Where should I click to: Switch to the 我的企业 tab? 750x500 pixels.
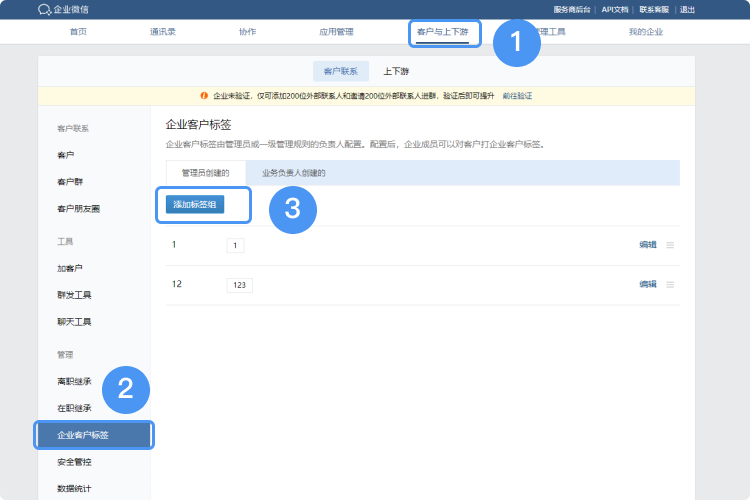click(645, 32)
